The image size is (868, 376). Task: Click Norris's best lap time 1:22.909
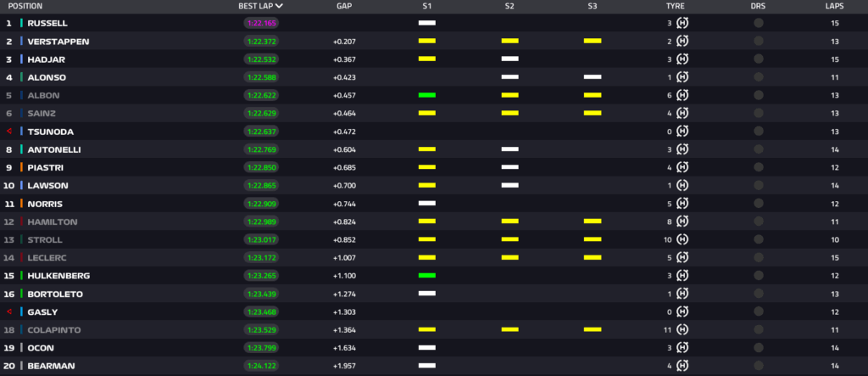[262, 204]
